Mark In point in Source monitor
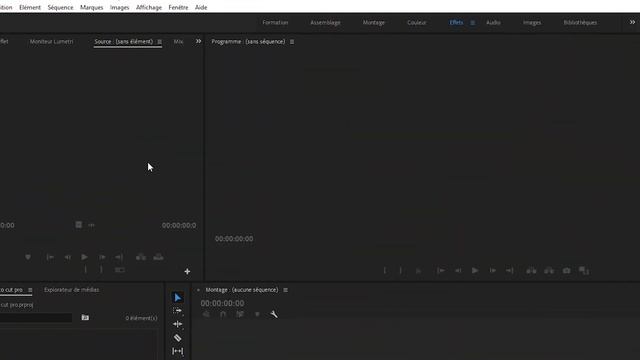Screen dimensions: 640x360 pos(85,270)
